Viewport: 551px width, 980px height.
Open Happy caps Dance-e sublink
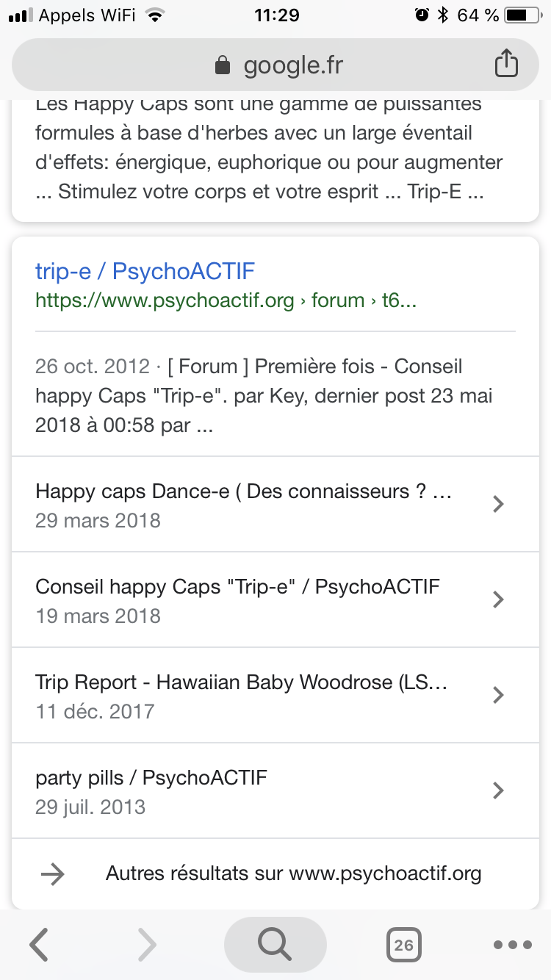pyautogui.click(x=242, y=491)
